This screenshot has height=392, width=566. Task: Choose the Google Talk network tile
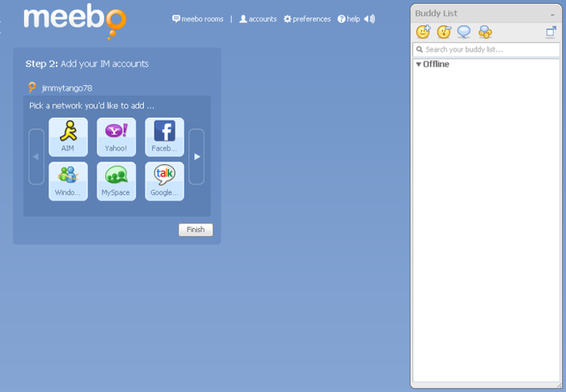164,181
